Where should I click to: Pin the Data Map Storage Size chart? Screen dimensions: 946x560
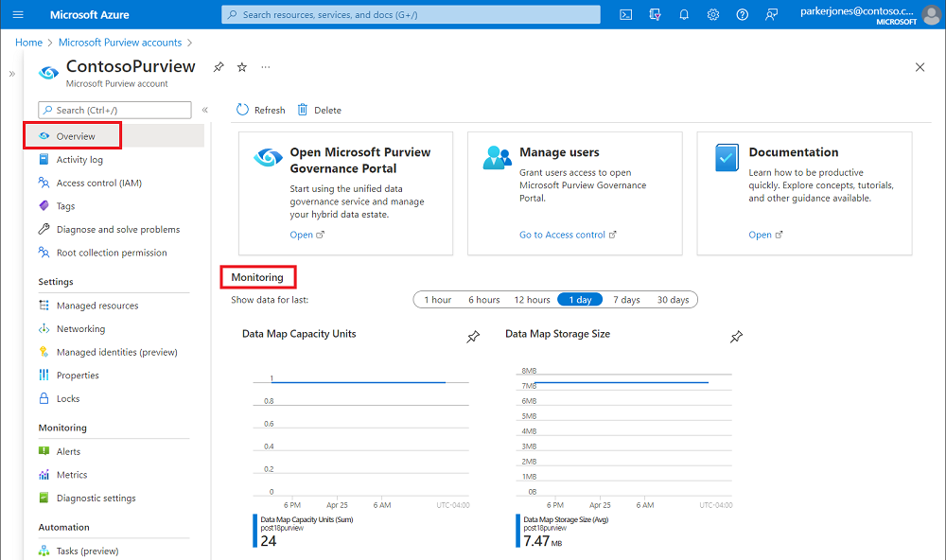point(736,336)
